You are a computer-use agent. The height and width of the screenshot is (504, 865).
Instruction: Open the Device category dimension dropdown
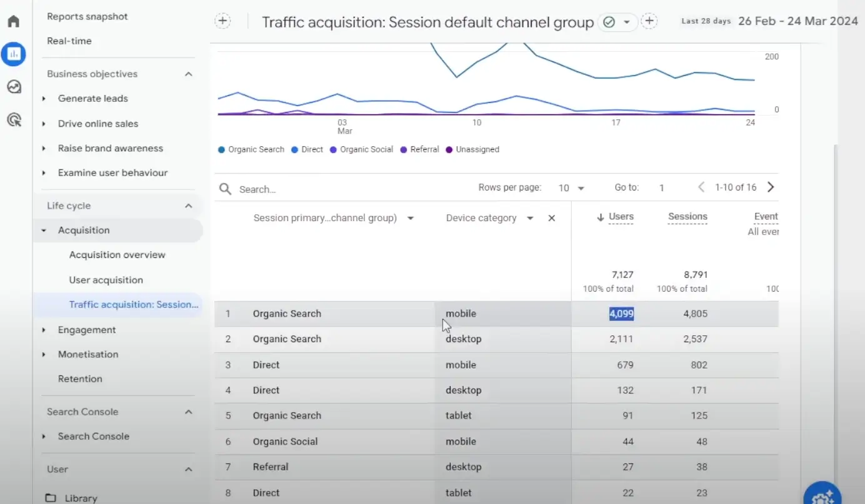(x=529, y=218)
